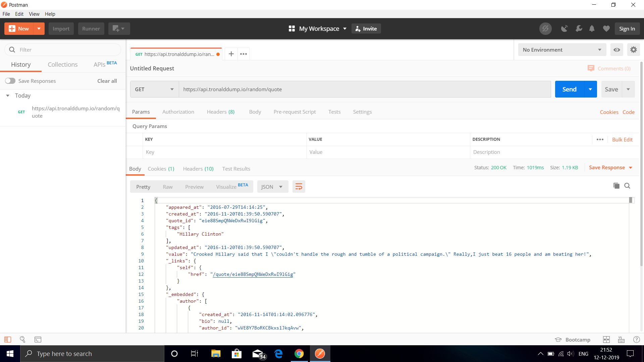Open a new request tab with plus icon
Screen dimensions: 644x362
[x=231, y=54]
